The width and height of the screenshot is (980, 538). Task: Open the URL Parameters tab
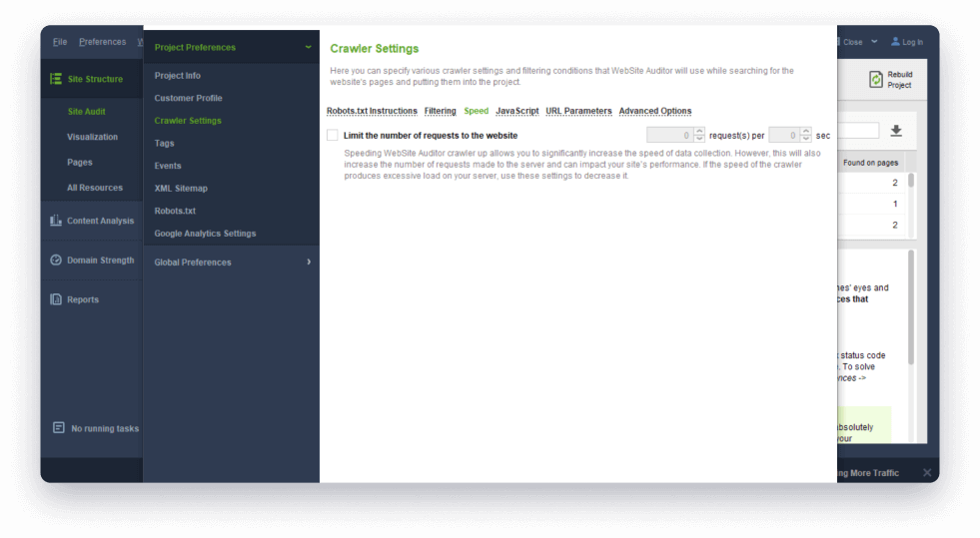578,111
